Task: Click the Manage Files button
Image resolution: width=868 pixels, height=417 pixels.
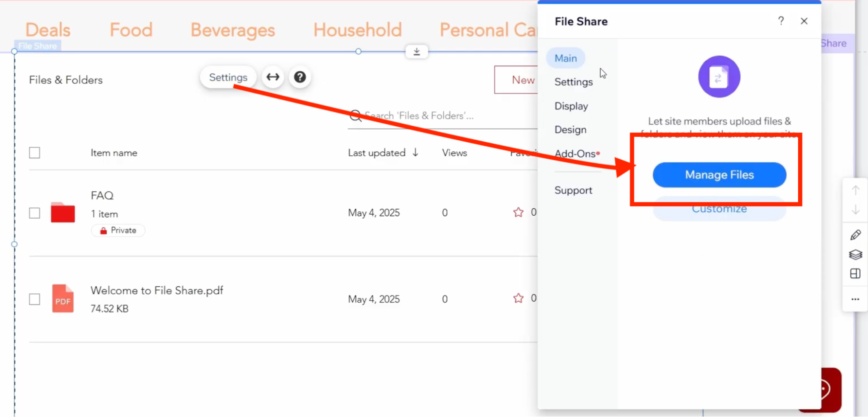Action: [x=719, y=174]
